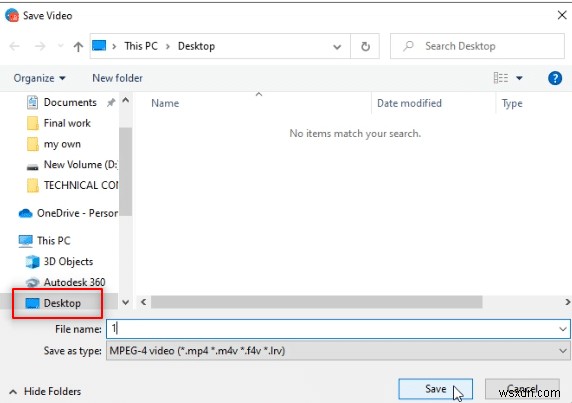
Task: Expand the address bar history dropdown
Action: 337,46
